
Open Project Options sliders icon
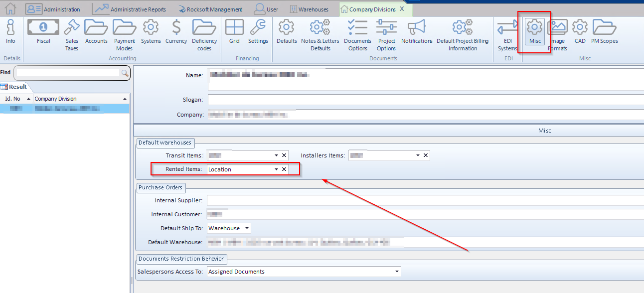point(386,28)
